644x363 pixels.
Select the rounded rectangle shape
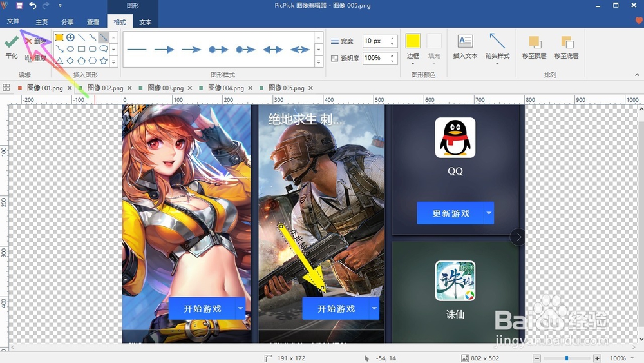click(x=92, y=49)
